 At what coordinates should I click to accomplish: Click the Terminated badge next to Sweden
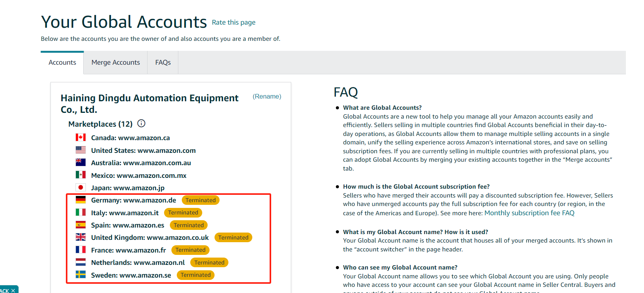click(196, 275)
